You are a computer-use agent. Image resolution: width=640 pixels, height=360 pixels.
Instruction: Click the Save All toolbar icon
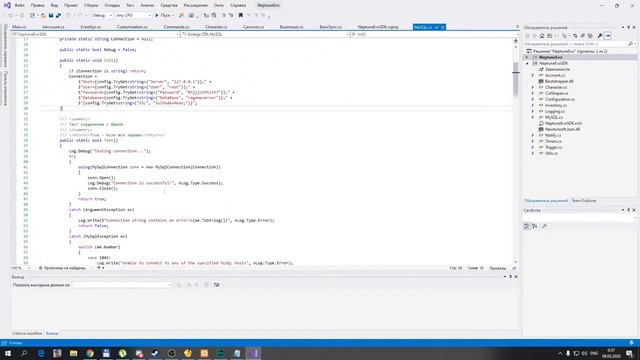coord(58,15)
